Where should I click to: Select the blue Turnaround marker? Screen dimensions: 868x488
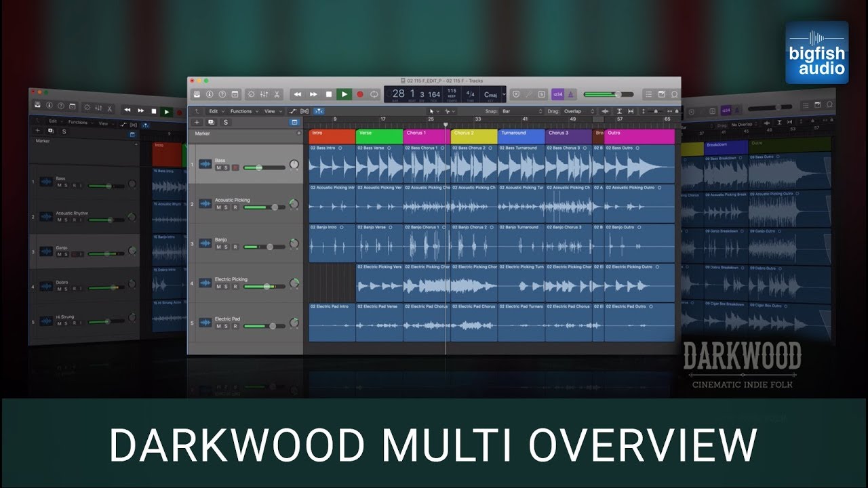pos(521,136)
